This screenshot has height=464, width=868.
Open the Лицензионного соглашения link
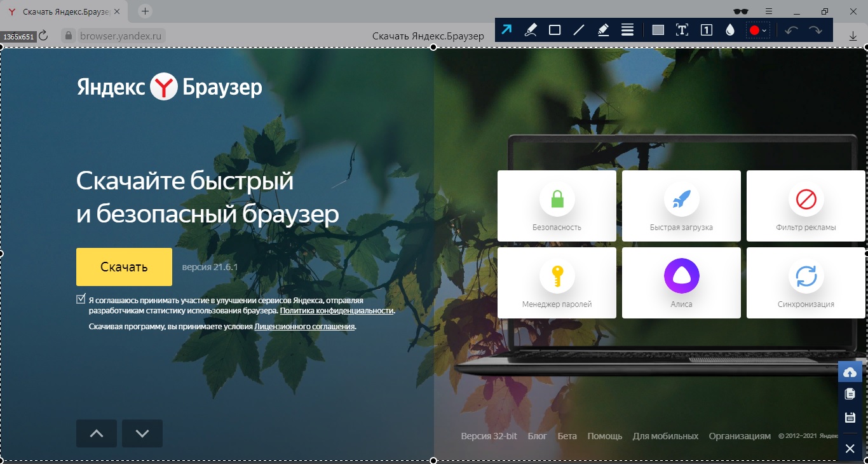click(304, 327)
